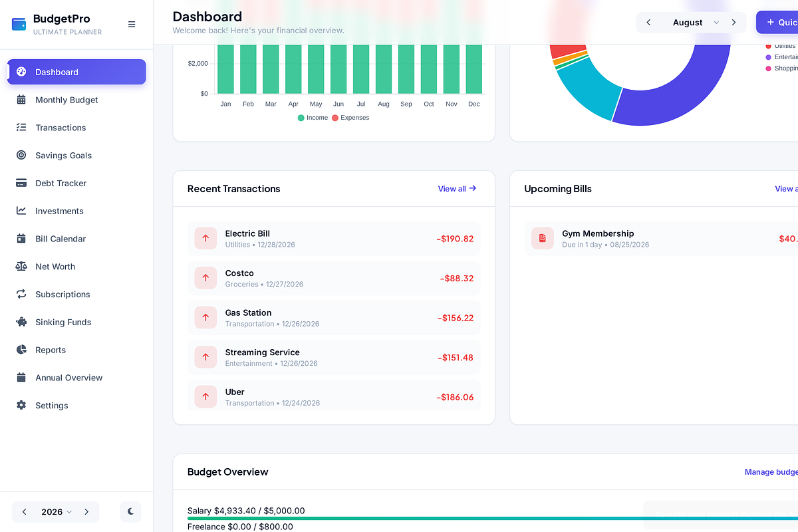Click View all in Upcoming Bills

click(x=787, y=189)
